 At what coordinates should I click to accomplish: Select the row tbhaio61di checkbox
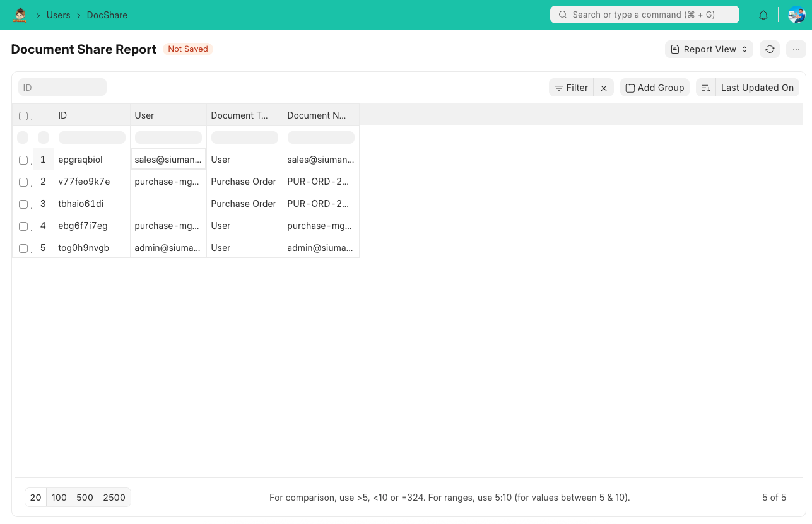[x=23, y=204]
